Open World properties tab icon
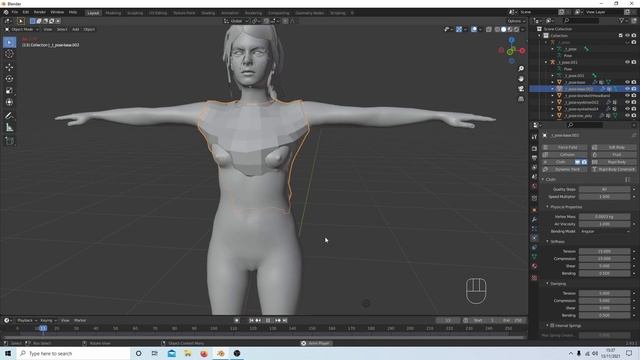 click(534, 187)
